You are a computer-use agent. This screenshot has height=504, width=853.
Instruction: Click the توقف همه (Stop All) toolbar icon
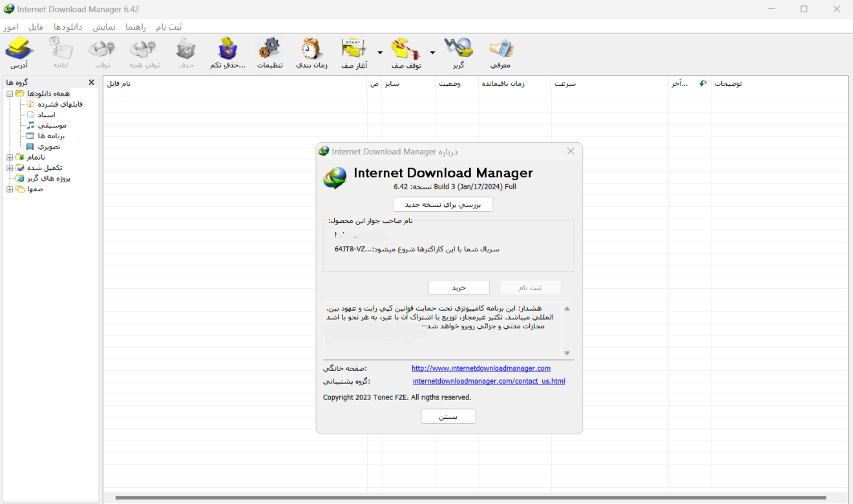point(144,52)
